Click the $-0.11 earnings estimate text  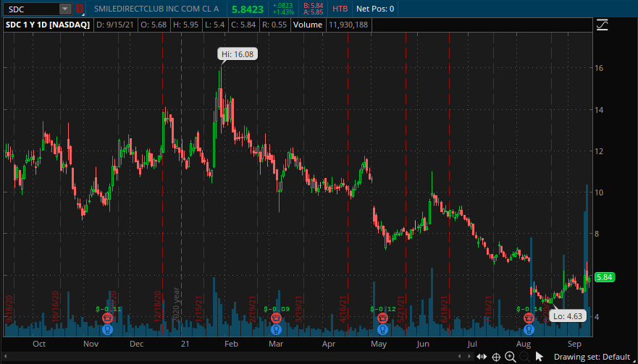(109, 309)
